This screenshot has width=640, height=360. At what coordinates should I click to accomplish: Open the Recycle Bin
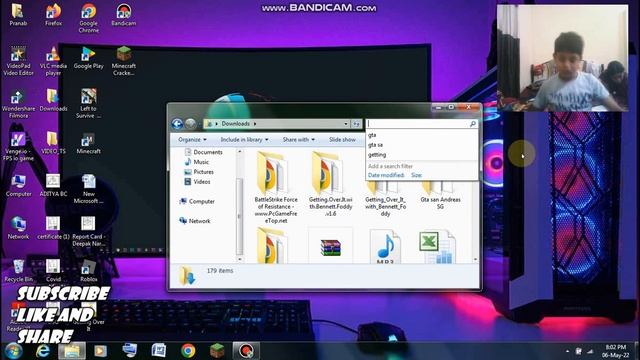click(x=18, y=271)
